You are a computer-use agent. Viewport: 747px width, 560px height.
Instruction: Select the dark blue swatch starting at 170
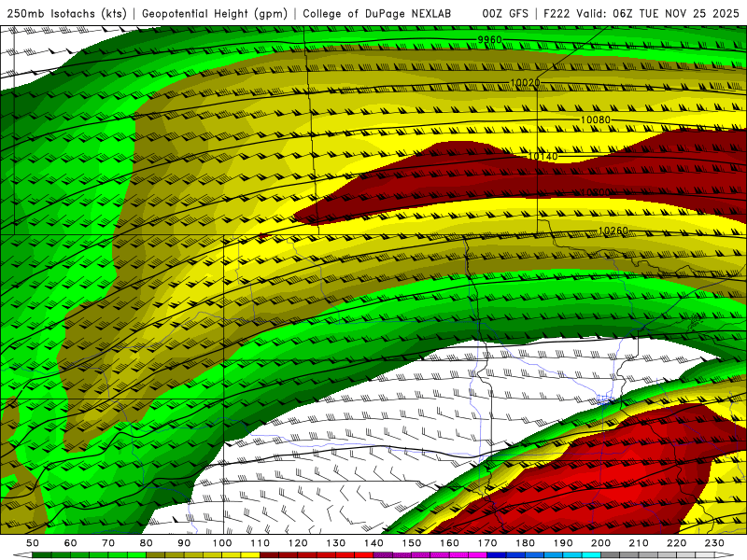pyautogui.click(x=497, y=555)
